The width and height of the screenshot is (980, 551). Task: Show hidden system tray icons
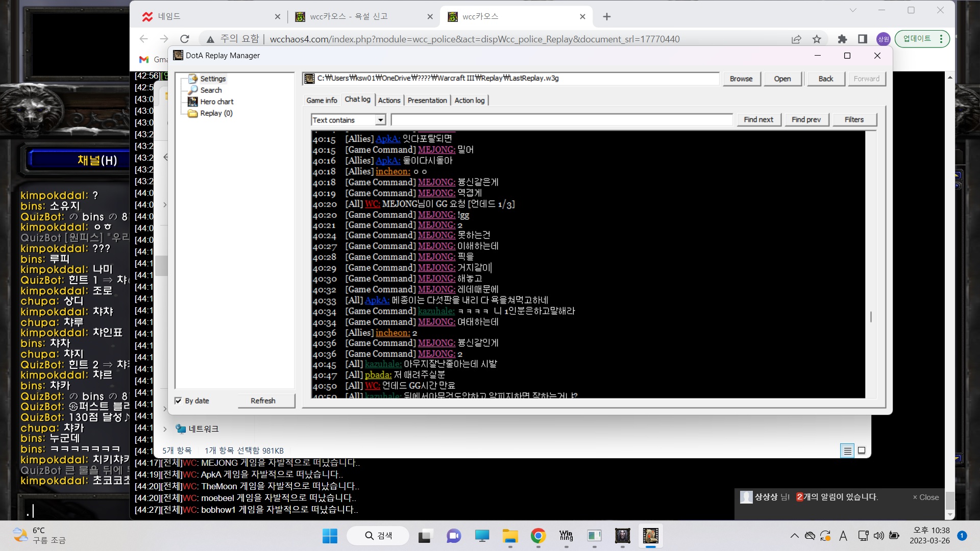point(795,536)
